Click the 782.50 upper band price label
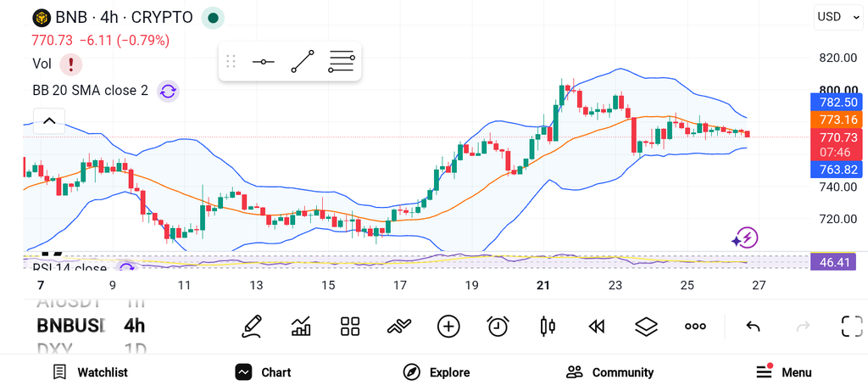Image resolution: width=868 pixels, height=391 pixels. click(837, 103)
